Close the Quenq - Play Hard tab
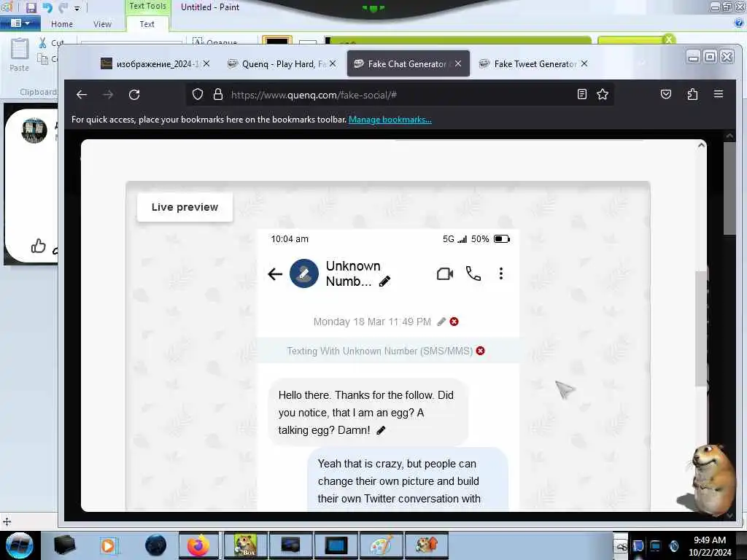Screen dimensions: 747x560 (333, 63)
